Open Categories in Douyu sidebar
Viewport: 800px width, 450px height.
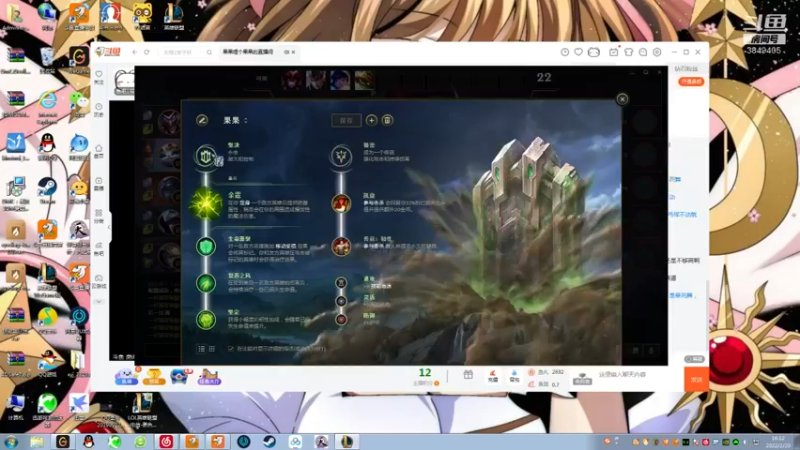(x=99, y=216)
